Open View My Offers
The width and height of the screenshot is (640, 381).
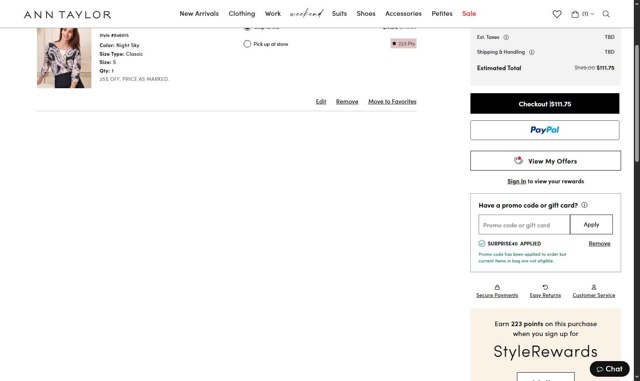[545, 161]
